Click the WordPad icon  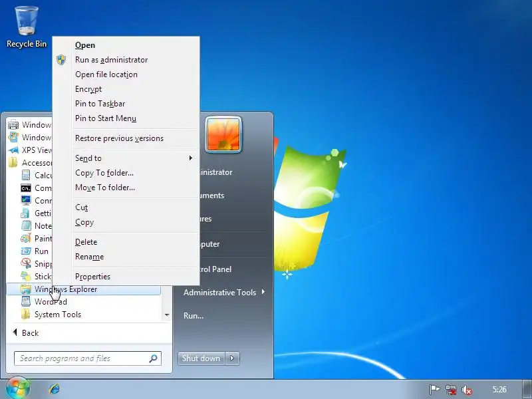tap(26, 302)
